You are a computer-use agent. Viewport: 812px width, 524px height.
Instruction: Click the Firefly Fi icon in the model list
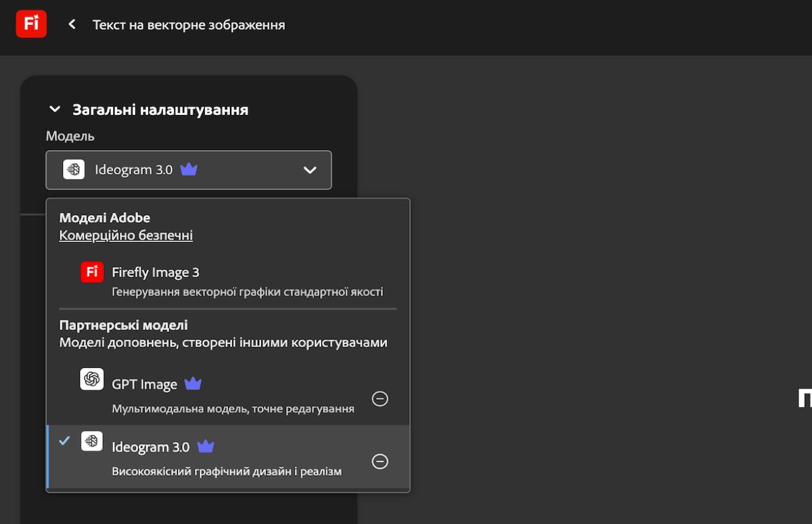pyautogui.click(x=92, y=272)
